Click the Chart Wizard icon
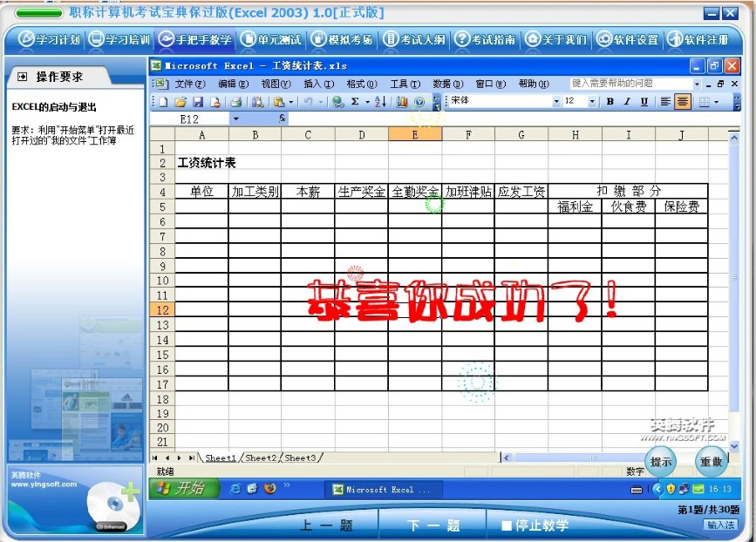Screen dimensions: 756x542 [402, 102]
